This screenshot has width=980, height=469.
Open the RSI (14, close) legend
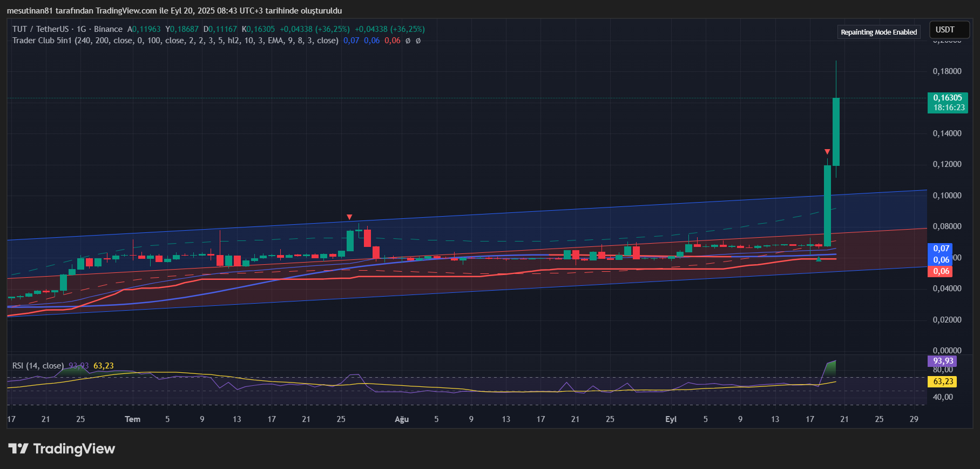click(38, 366)
